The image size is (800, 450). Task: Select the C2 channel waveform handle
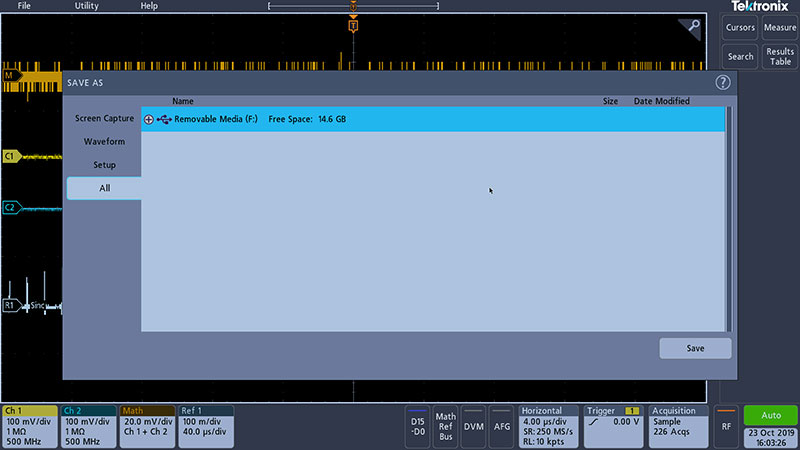coord(11,207)
